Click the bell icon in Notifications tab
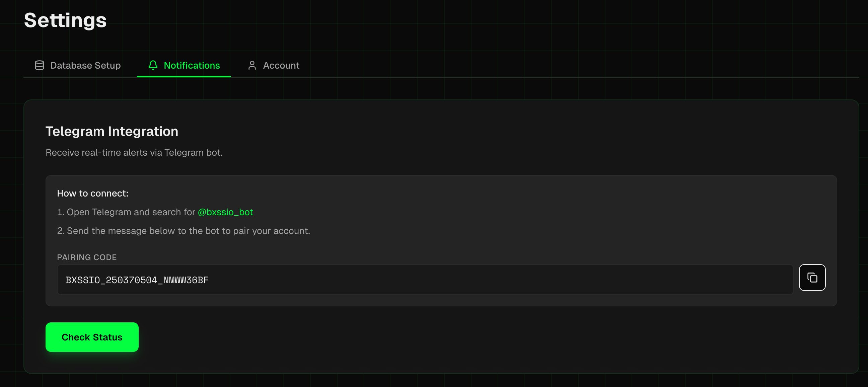Image resolution: width=868 pixels, height=387 pixels. click(153, 65)
